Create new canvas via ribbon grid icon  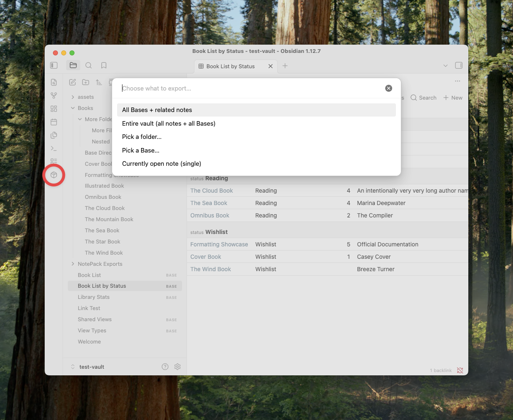click(54, 109)
